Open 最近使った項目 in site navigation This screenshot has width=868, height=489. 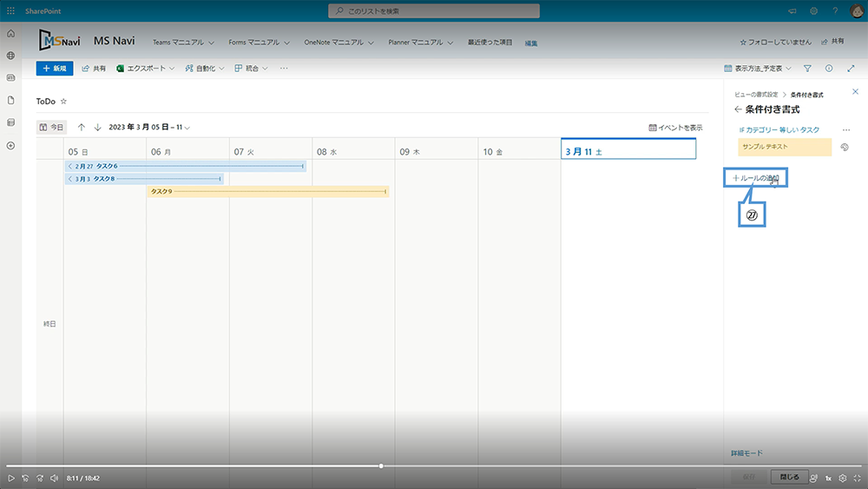pyautogui.click(x=490, y=42)
